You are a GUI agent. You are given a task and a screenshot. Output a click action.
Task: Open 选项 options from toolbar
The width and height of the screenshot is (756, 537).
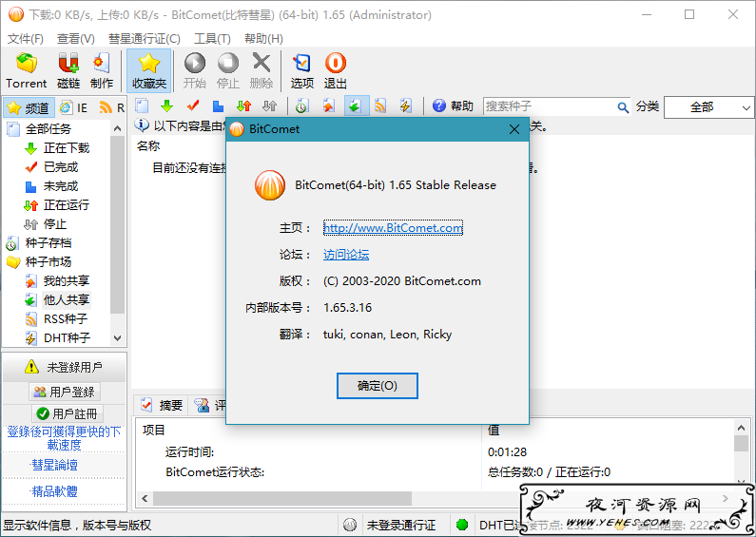[x=302, y=70]
